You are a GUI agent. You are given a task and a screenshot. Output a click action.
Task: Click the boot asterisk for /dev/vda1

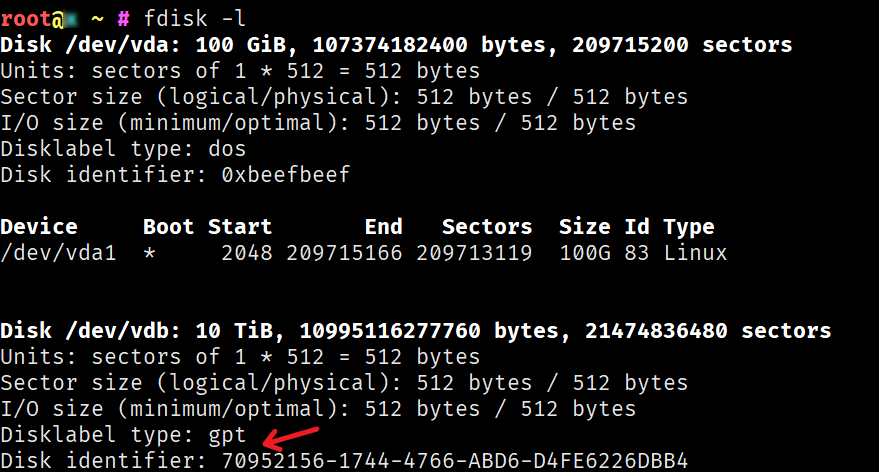click(149, 253)
